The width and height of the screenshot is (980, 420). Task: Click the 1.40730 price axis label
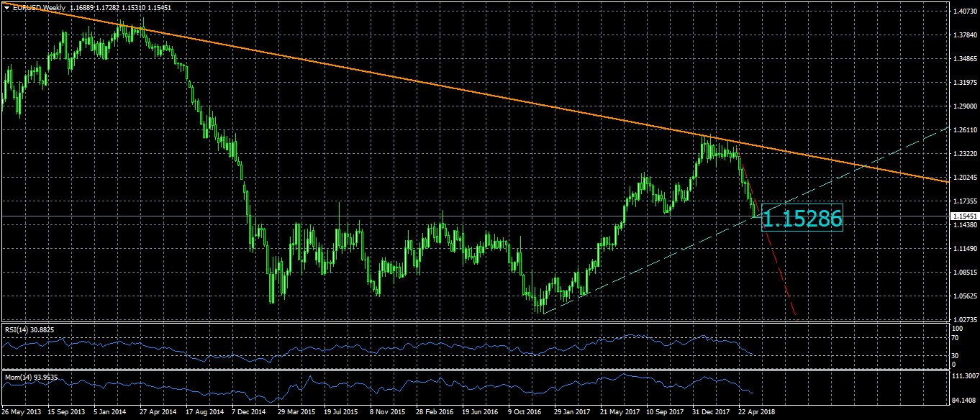963,12
